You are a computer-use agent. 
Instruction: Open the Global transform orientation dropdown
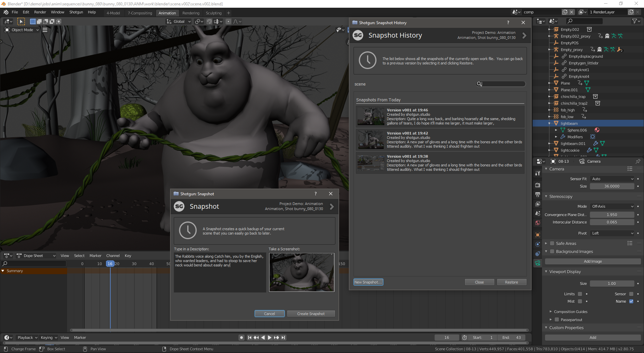point(178,21)
